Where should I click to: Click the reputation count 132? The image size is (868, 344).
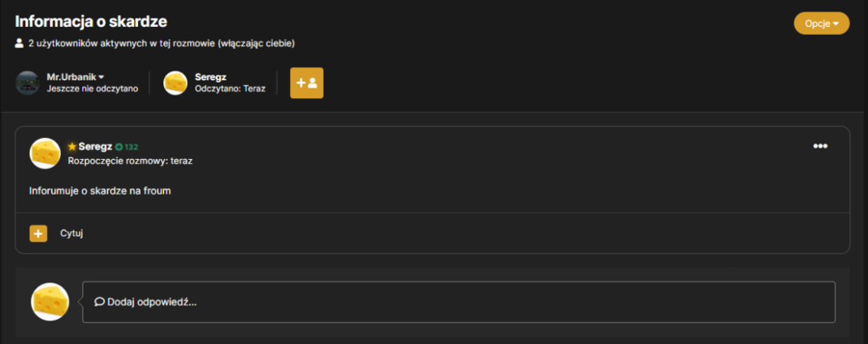(131, 148)
